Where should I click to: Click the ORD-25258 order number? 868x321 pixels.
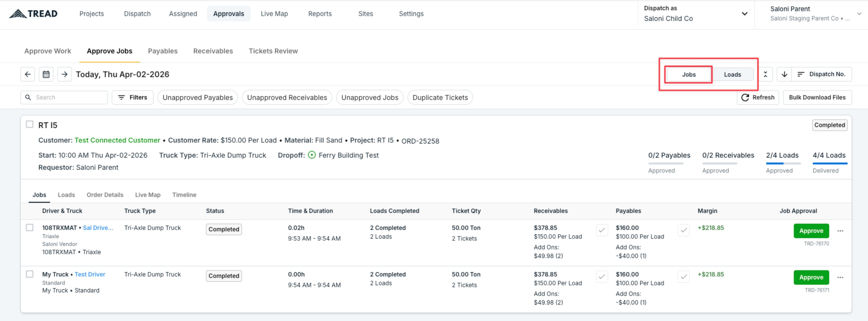420,141
